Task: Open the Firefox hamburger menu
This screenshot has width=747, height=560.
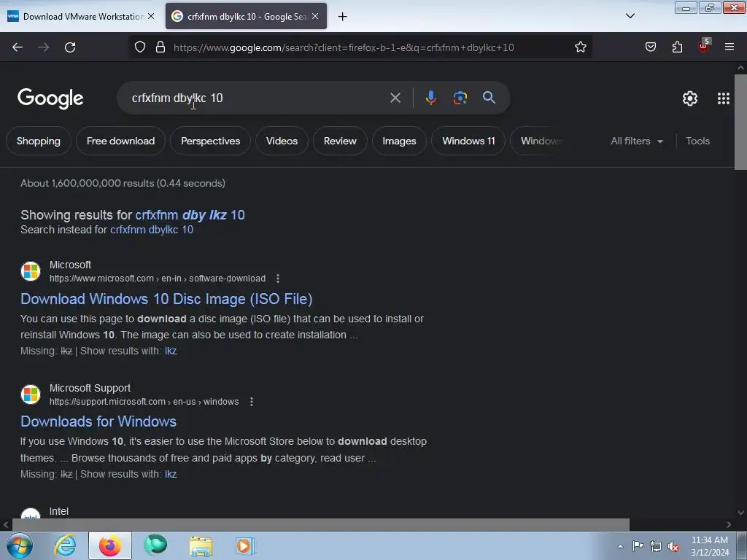Action: click(x=729, y=47)
